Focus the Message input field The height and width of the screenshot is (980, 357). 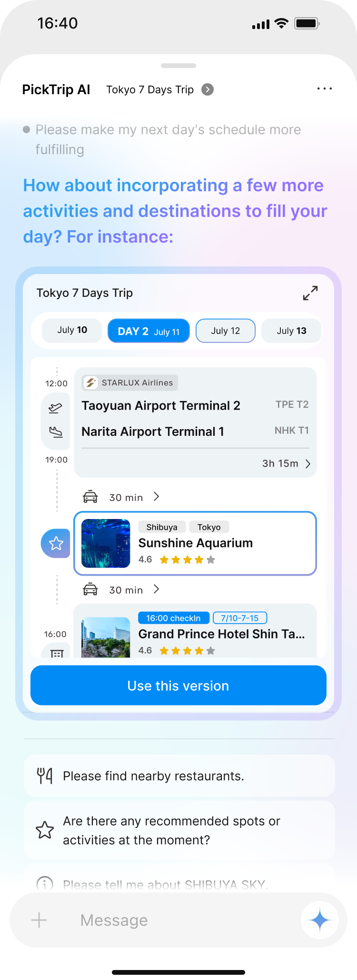click(x=181, y=920)
